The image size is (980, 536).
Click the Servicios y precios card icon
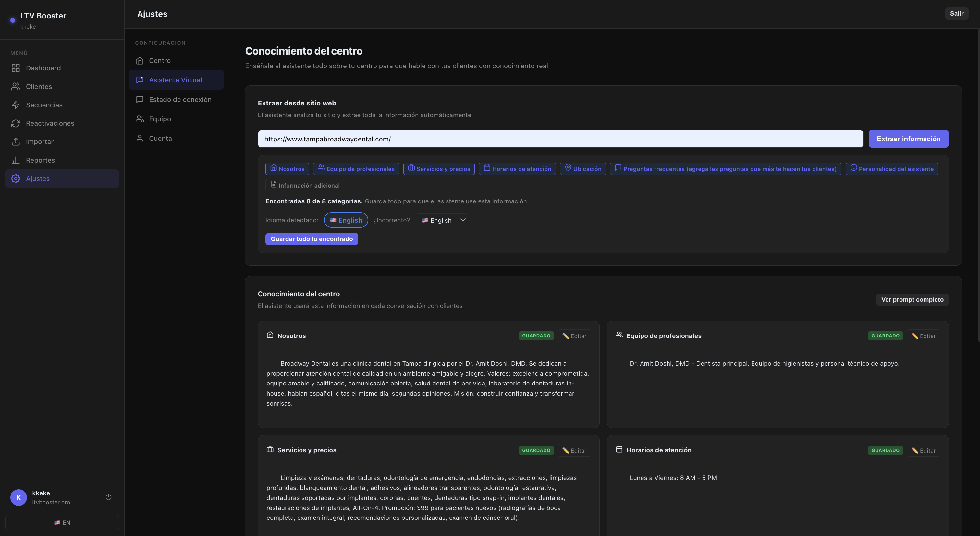click(270, 449)
